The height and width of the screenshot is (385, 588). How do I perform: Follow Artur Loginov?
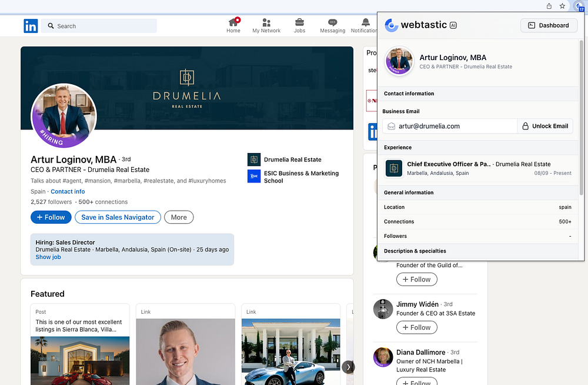point(51,217)
